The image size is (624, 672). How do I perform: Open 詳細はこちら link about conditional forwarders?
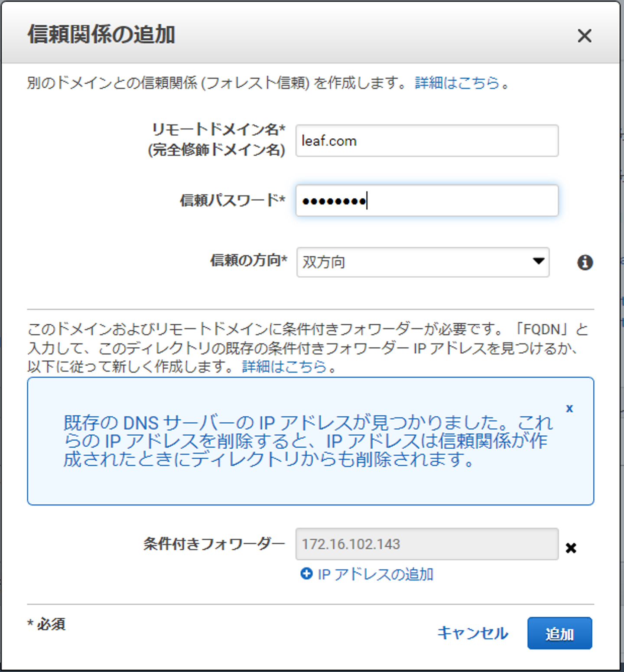pos(284,367)
